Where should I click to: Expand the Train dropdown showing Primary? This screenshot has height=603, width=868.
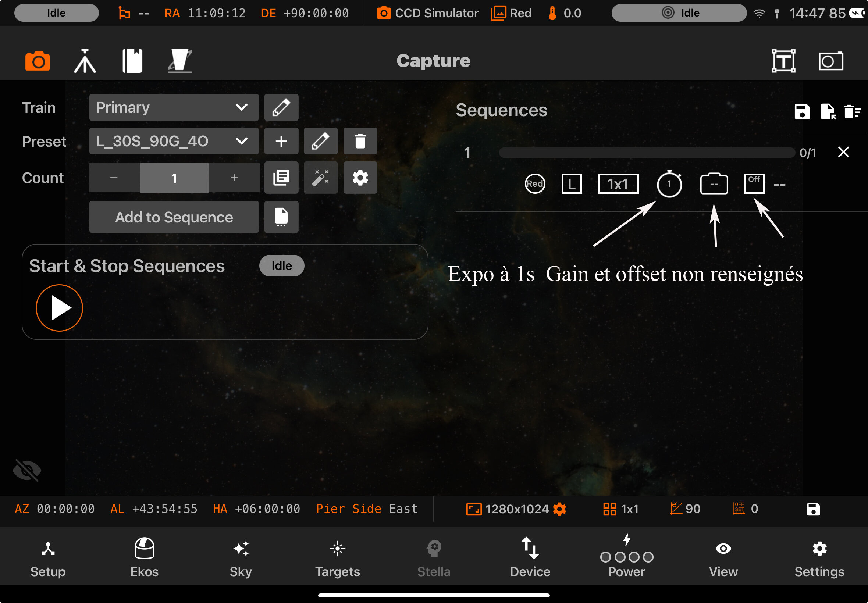pos(174,108)
